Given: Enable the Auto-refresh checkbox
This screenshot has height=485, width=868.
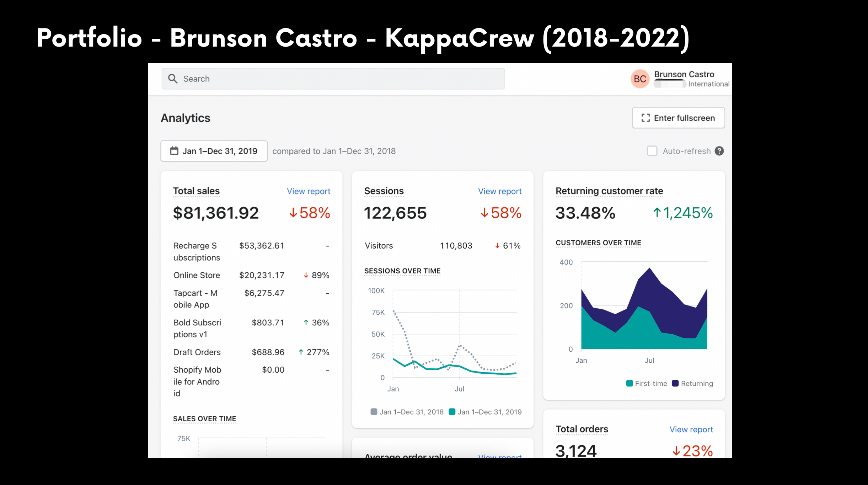Looking at the screenshot, I should [652, 151].
